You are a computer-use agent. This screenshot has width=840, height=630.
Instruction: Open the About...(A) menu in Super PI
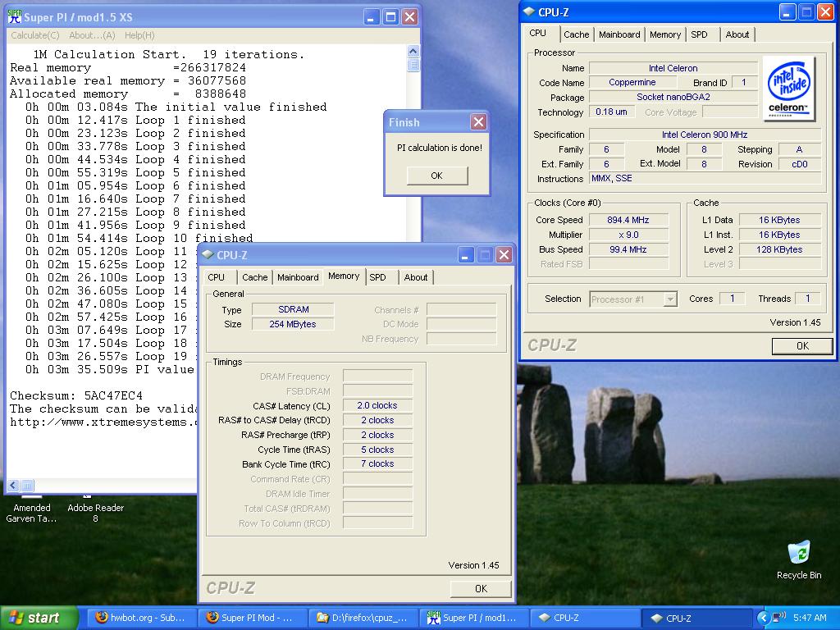pyautogui.click(x=92, y=35)
